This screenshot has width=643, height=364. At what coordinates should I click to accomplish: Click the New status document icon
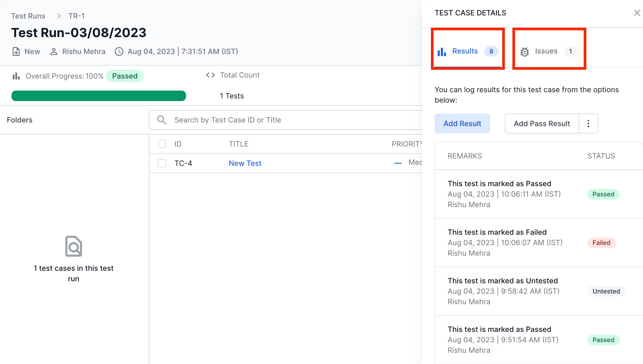[16, 51]
